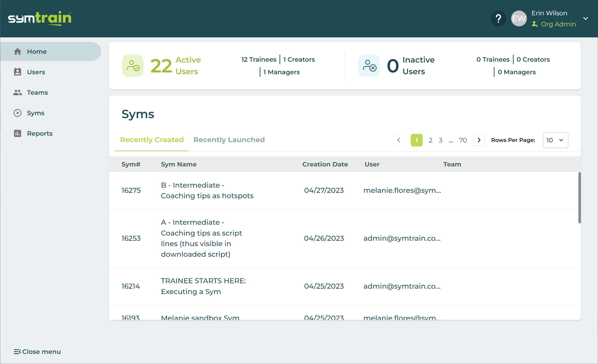Click the Syms play-circle icon in sidebar
The height and width of the screenshot is (364, 598).
pyautogui.click(x=18, y=113)
